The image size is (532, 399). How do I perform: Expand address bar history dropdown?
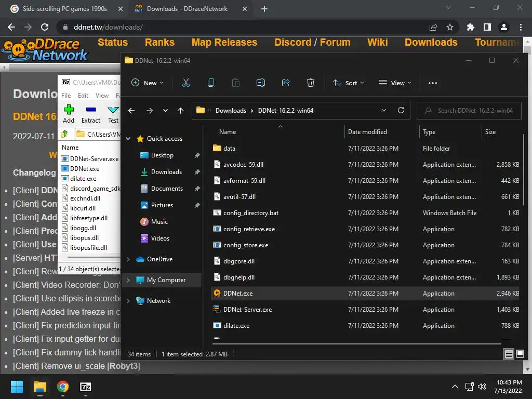coord(384,110)
